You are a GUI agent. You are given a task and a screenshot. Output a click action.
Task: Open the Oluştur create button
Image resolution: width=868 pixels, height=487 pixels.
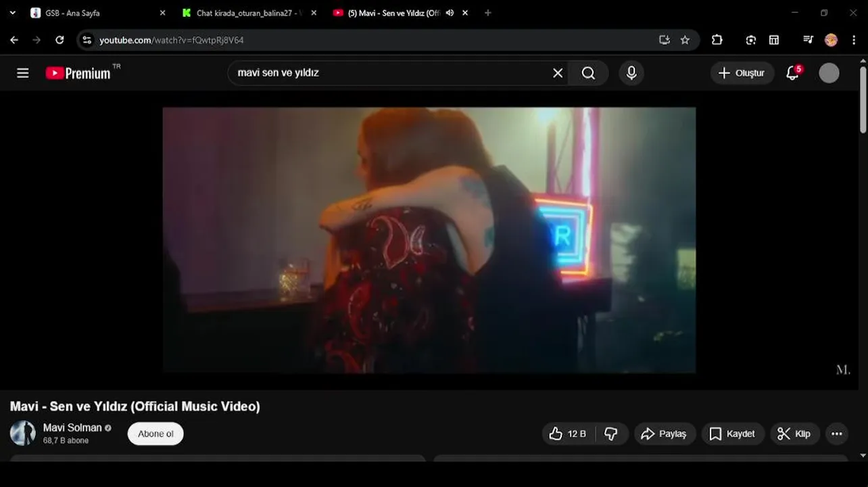742,73
